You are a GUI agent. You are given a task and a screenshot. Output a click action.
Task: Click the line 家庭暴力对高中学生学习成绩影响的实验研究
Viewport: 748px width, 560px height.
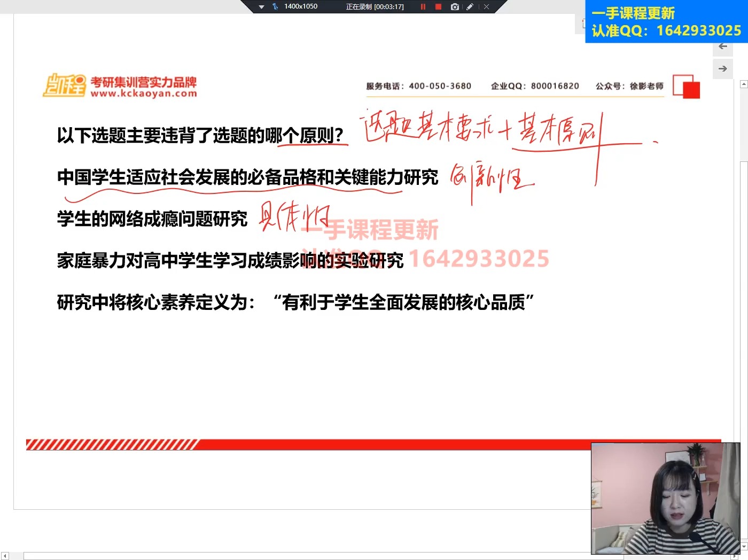[x=230, y=260]
